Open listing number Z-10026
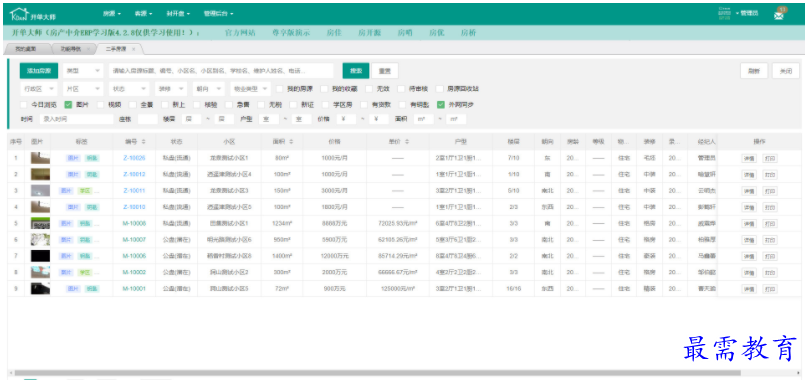The width and height of the screenshot is (805, 380). 135,158
